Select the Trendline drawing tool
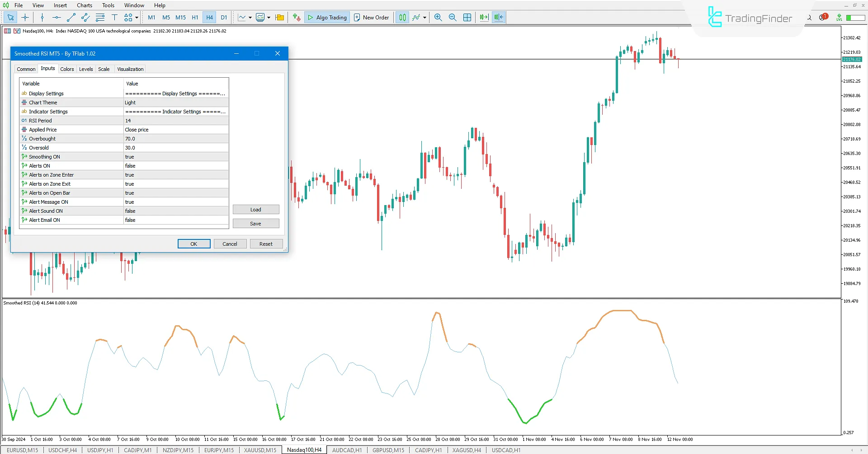This screenshot has height=454, width=868. 71,17
